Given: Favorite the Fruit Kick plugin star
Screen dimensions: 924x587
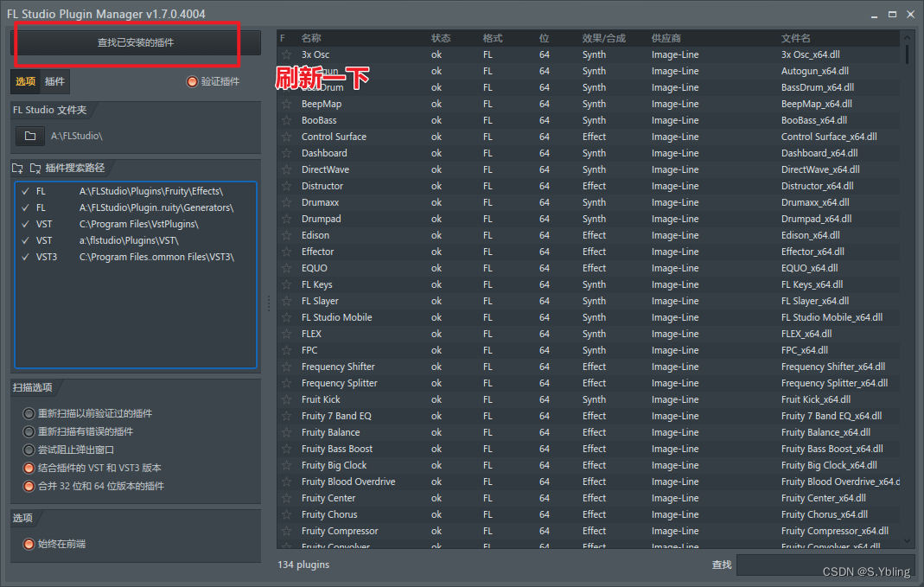Looking at the screenshot, I should pyautogui.click(x=286, y=399).
